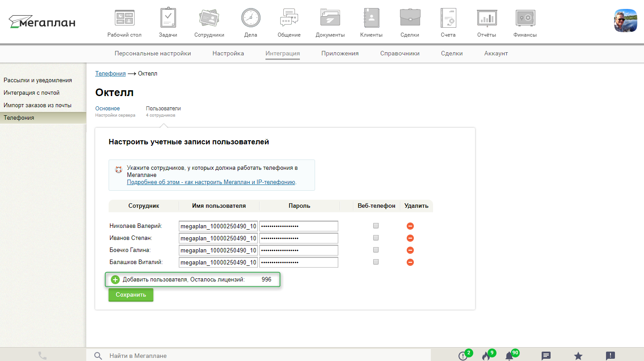Open favorites star icon

578,356
